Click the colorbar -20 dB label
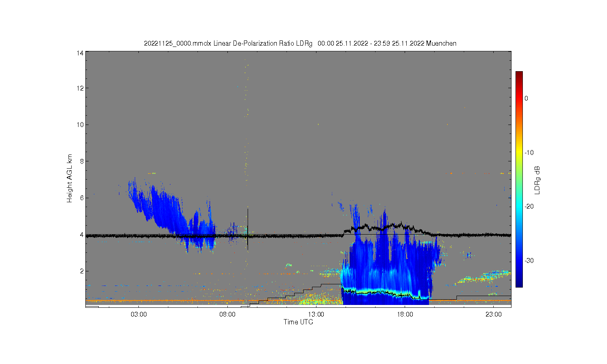This screenshot has width=607, height=364. coord(529,206)
